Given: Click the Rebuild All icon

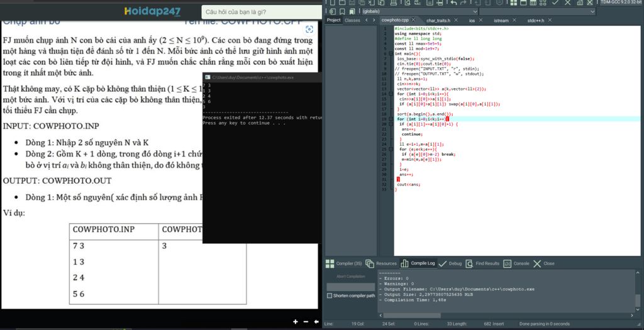Looking at the screenshot, I should tap(543, 3).
